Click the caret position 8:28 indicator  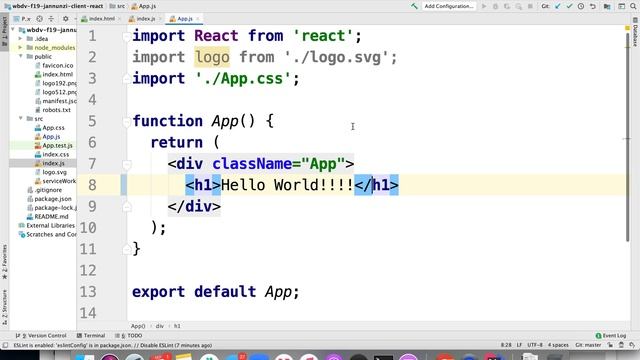(506, 345)
